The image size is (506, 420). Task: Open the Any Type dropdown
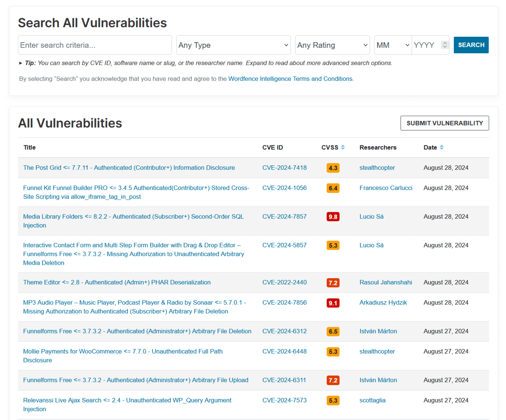pyautogui.click(x=233, y=45)
